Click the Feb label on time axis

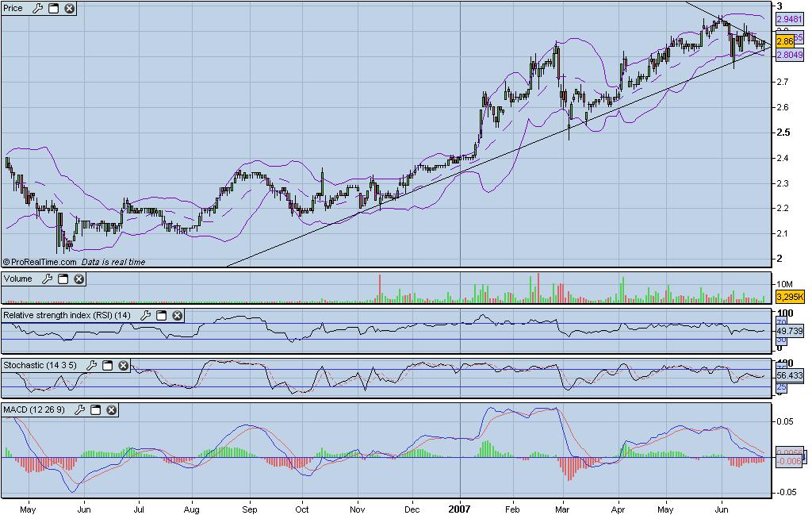(x=512, y=509)
